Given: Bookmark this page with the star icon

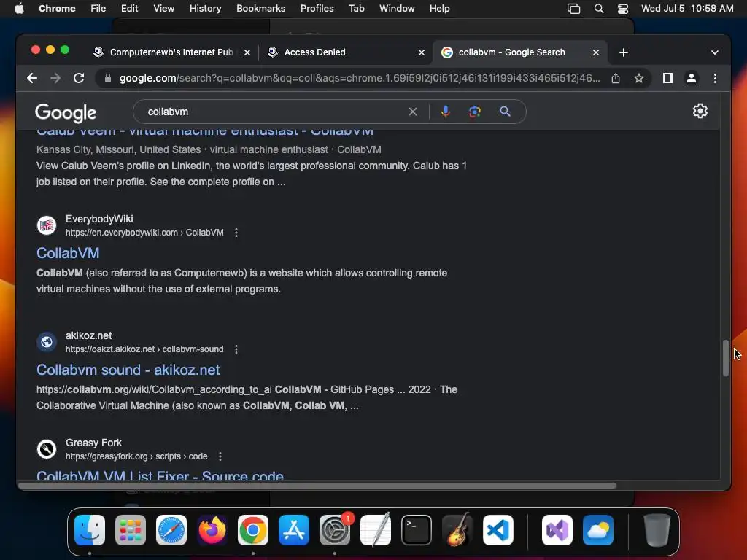Looking at the screenshot, I should click(x=639, y=78).
